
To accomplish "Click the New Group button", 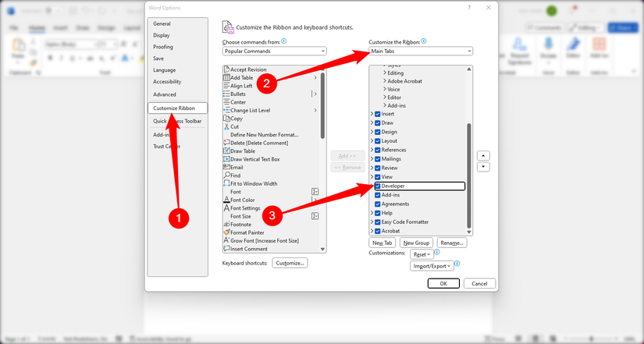I will (x=417, y=243).
